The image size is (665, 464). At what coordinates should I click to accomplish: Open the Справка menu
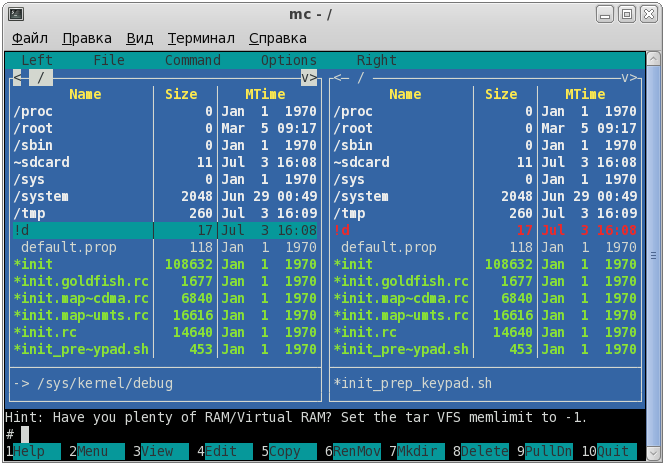coord(277,39)
